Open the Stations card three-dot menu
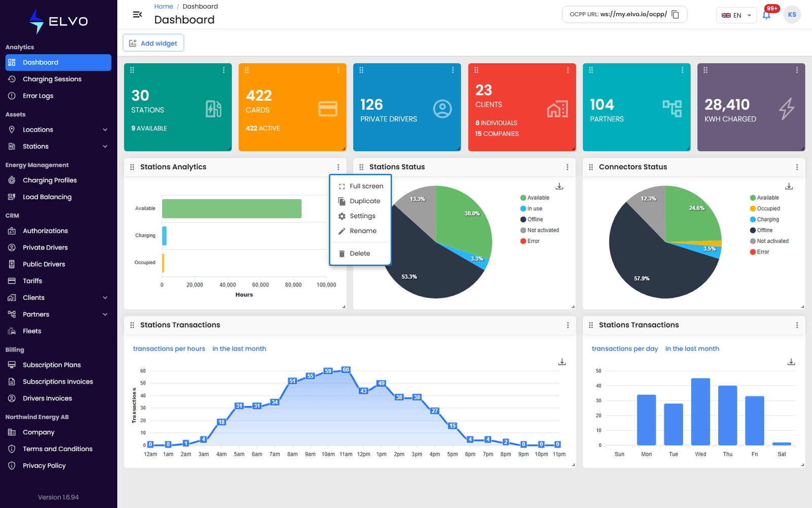 (x=224, y=70)
